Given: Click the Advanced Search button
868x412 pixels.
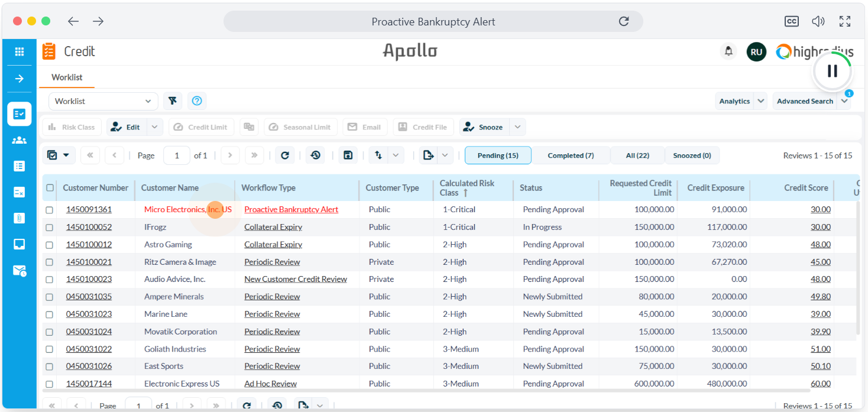Looking at the screenshot, I should click(804, 101).
